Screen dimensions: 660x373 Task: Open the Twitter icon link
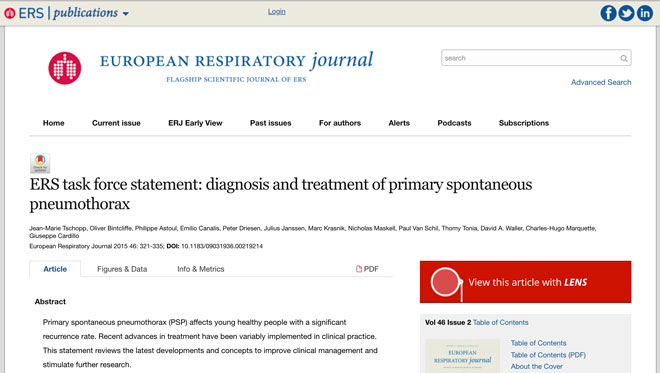(626, 13)
